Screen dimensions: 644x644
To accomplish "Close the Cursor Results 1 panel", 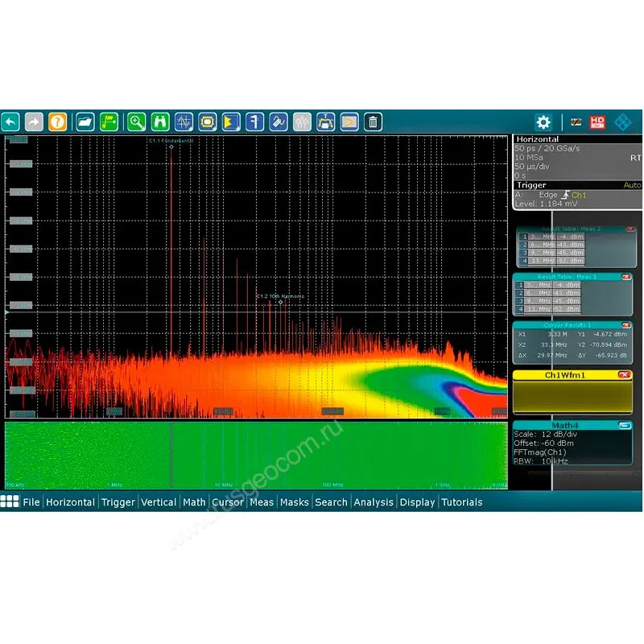I will tap(626, 325).
